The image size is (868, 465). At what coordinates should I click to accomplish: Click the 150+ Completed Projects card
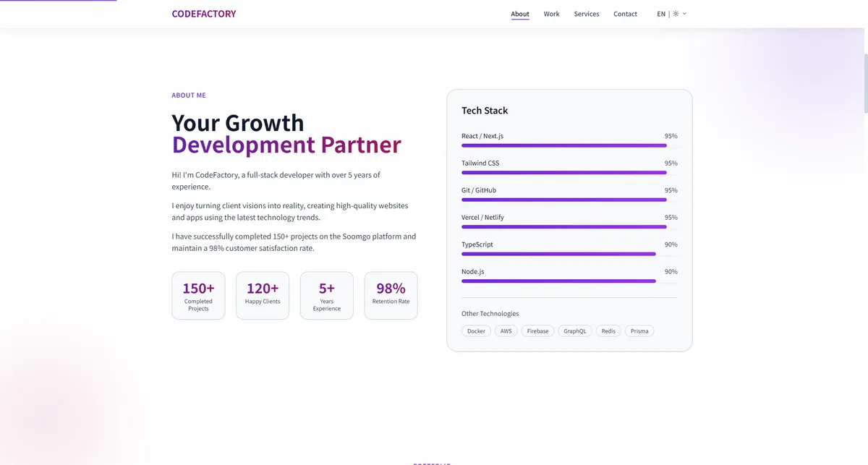click(x=198, y=295)
